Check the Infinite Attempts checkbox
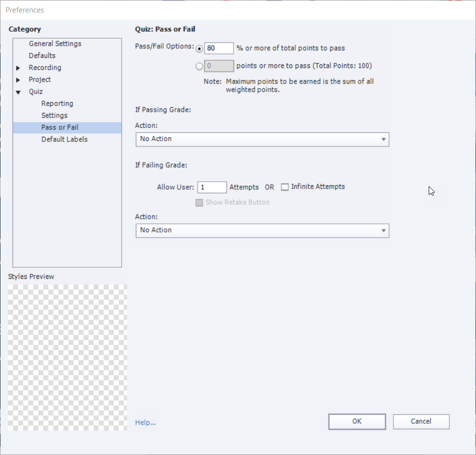 285,187
